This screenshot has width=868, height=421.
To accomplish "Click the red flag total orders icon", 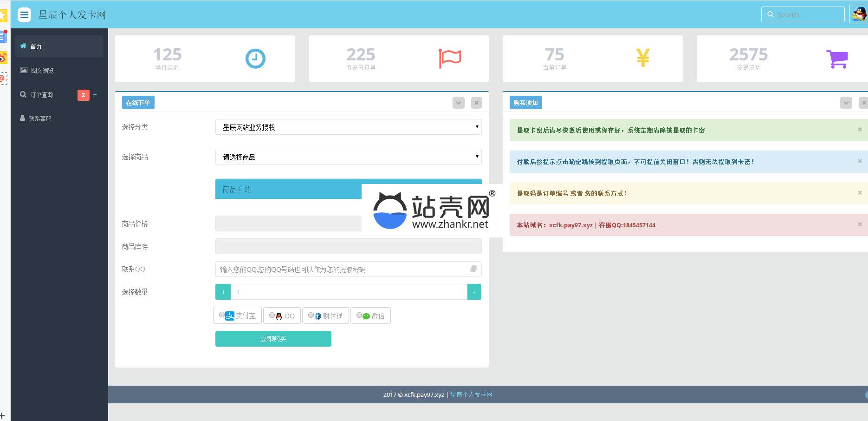I will (x=449, y=59).
